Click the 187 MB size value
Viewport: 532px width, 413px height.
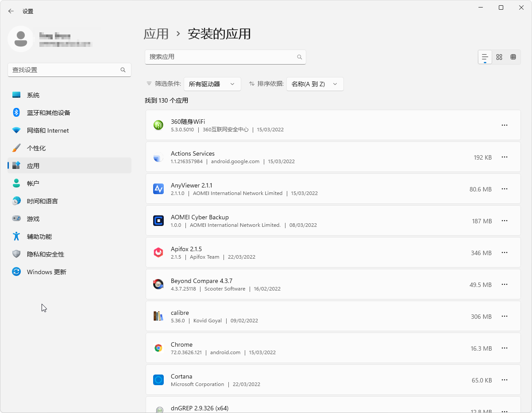click(482, 221)
